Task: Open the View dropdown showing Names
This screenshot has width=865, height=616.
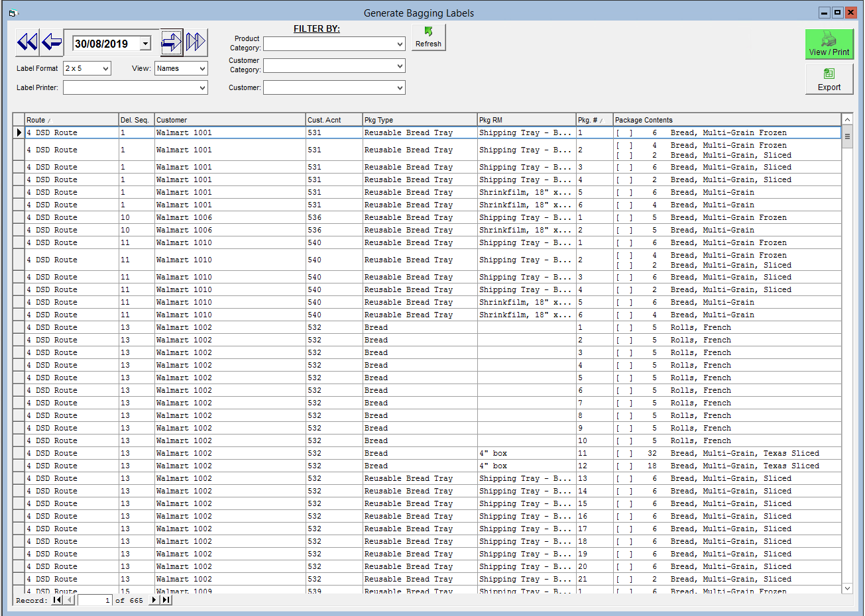Action: tap(202, 68)
